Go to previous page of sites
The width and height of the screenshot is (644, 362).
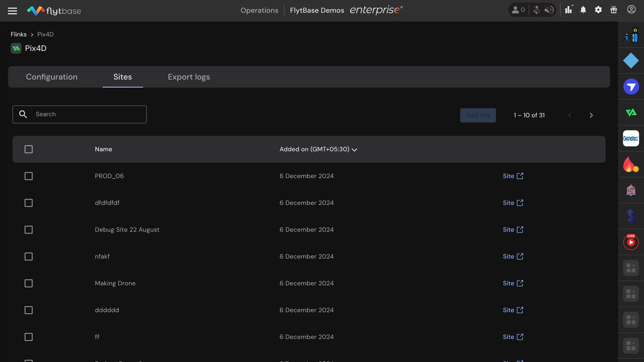[570, 115]
